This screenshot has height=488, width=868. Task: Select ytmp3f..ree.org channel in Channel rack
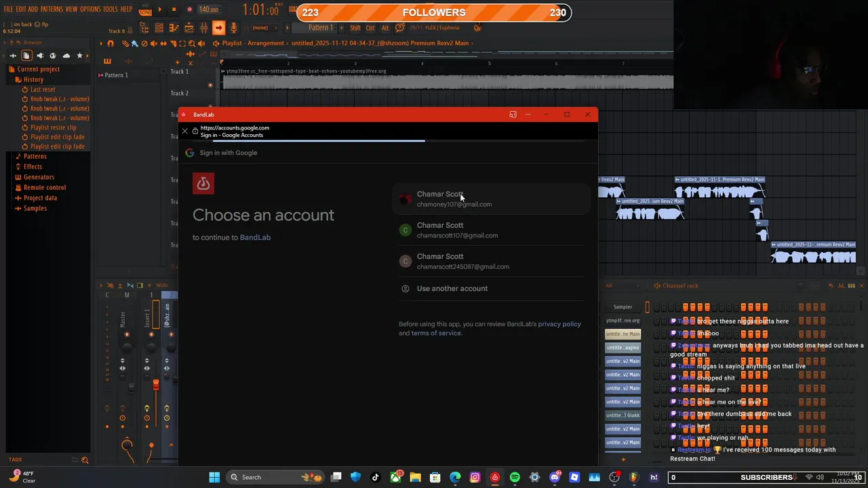point(623,321)
